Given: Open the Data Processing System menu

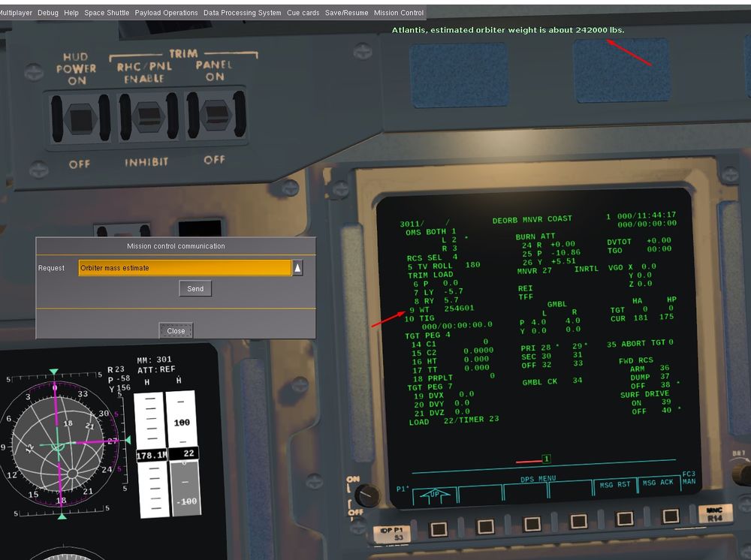Looking at the screenshot, I should [x=243, y=13].
